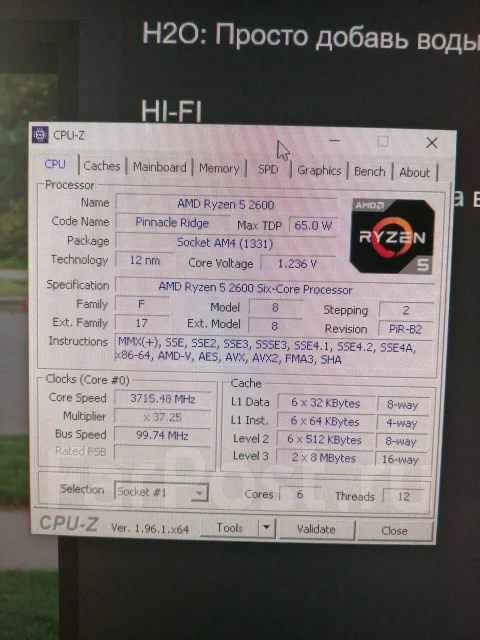This screenshot has height=640, width=480.
Task: Click the CPU-Z logo text at bottom
Action: [69, 524]
